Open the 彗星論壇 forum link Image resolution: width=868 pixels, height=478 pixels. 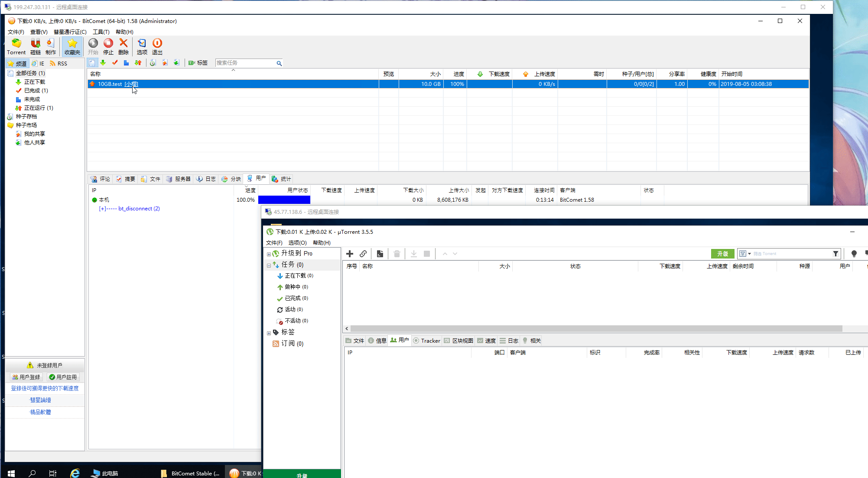40,400
